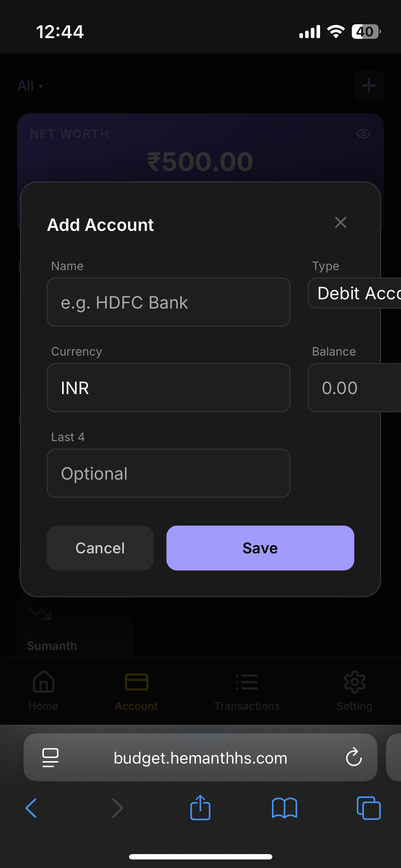Toggle net worth visibility eye icon
The image size is (401, 868).
(x=363, y=134)
